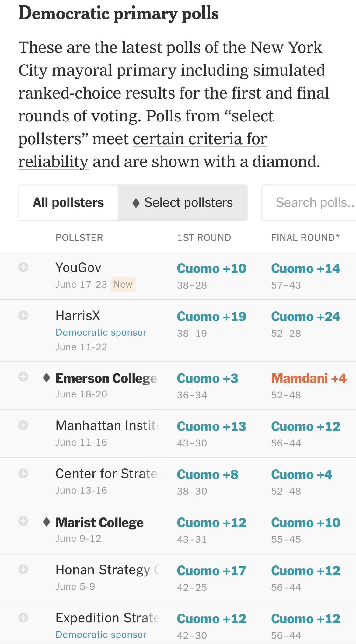Click Expedition Strategies Democratic sponsor link
The width and height of the screenshot is (356, 644).
point(101,635)
